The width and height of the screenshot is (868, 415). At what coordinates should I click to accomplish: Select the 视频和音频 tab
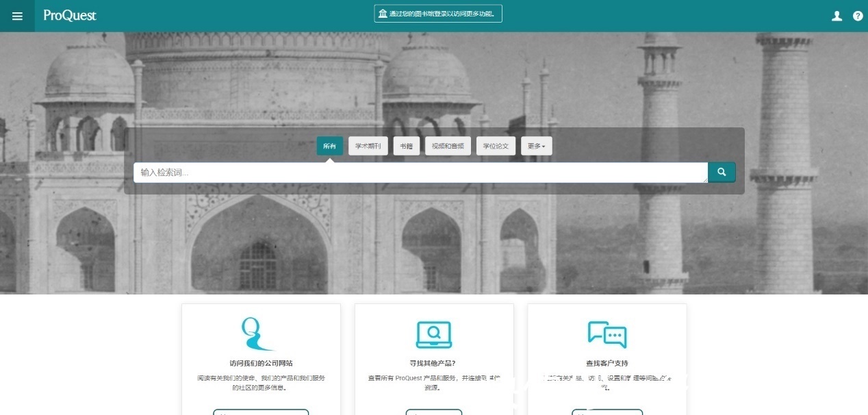[448, 146]
